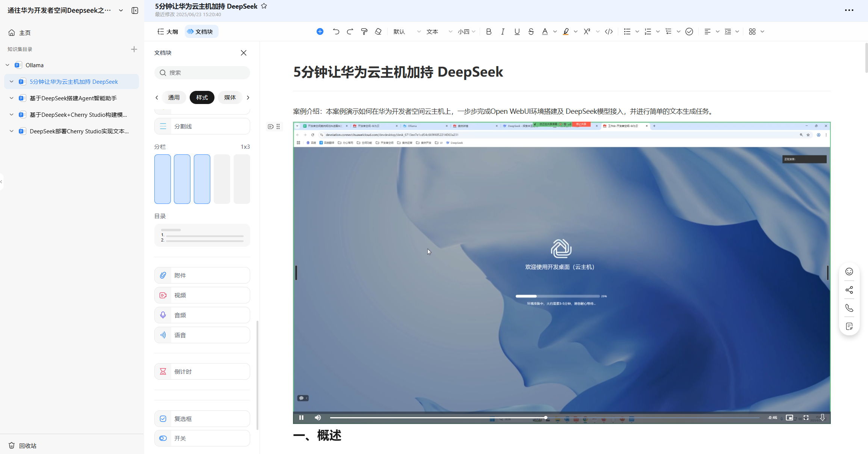Add a new item to 知识集目录
This screenshot has height=454, width=868.
(134, 49)
